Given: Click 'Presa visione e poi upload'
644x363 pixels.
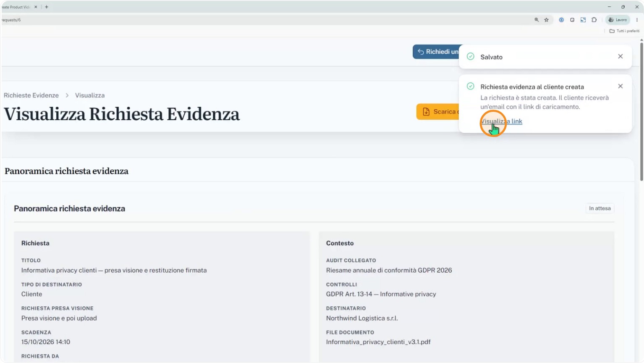Looking at the screenshot, I should click(x=59, y=318).
